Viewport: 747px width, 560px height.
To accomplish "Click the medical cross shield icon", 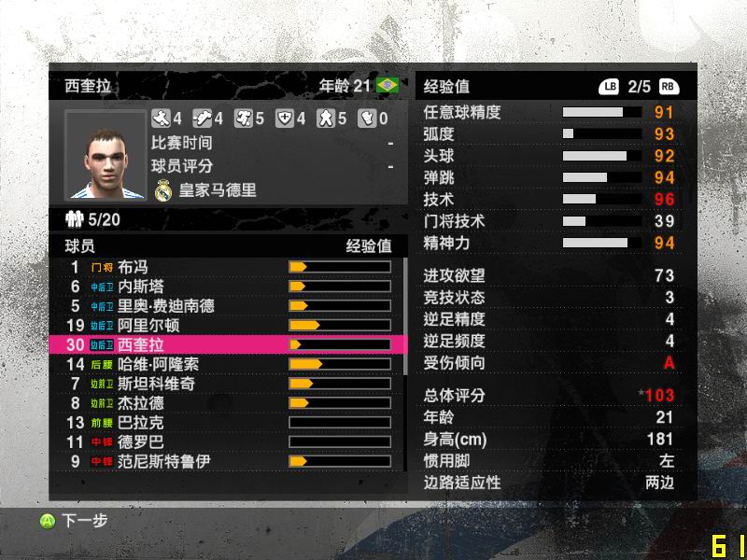I will [285, 119].
